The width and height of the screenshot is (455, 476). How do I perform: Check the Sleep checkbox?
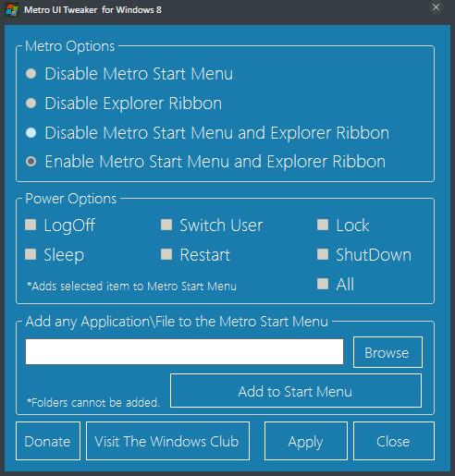[31, 254]
